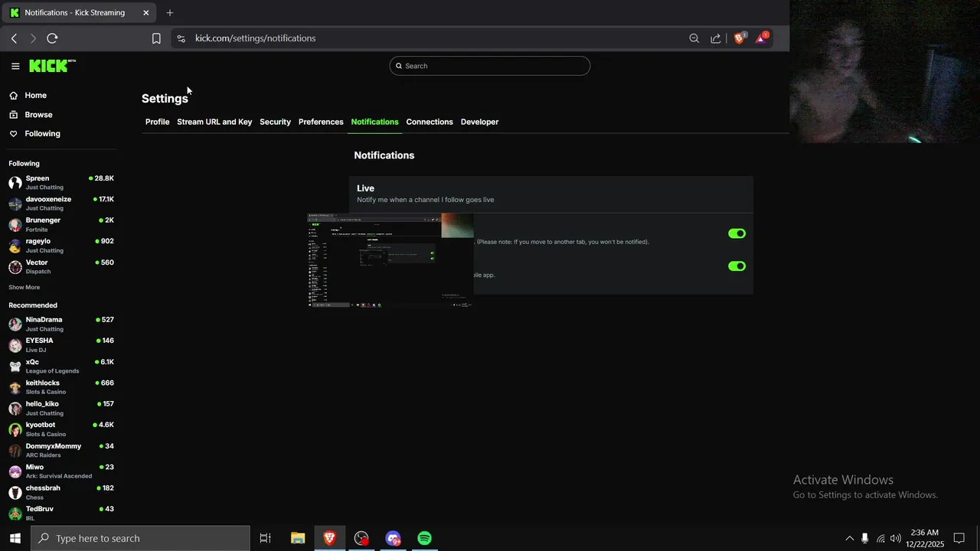Open File Explorer from taskbar
980x551 pixels.
pyautogui.click(x=298, y=539)
